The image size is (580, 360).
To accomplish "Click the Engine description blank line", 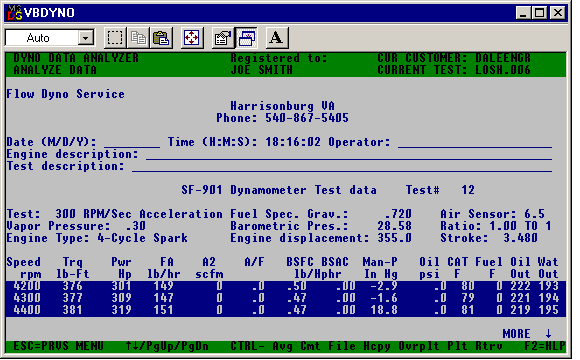I will pyautogui.click(x=349, y=155).
